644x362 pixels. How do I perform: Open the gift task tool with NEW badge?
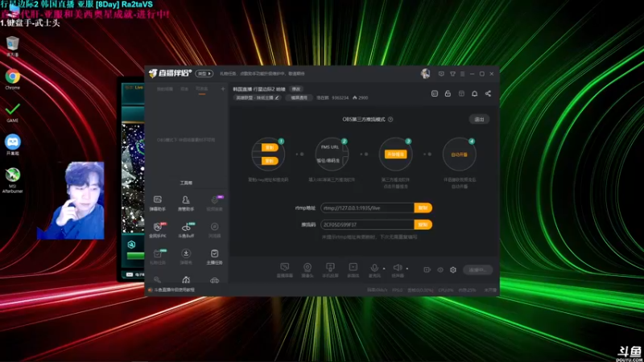pos(158,257)
